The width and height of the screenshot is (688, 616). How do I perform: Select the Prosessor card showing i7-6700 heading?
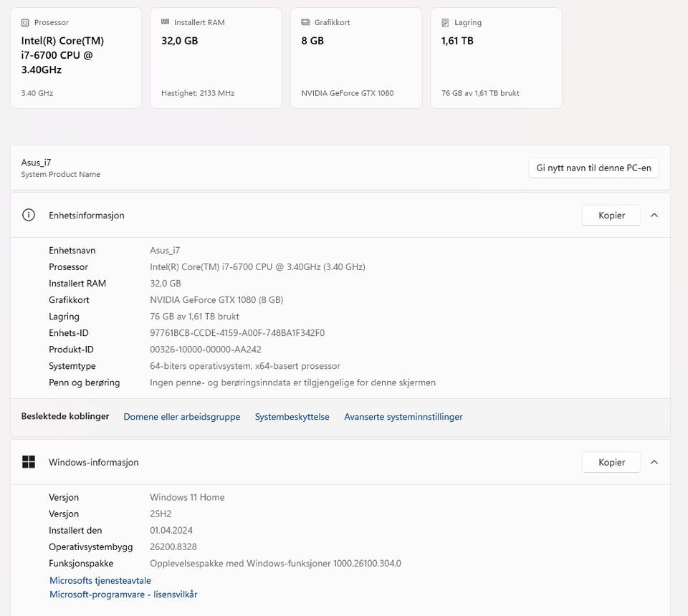(x=76, y=58)
